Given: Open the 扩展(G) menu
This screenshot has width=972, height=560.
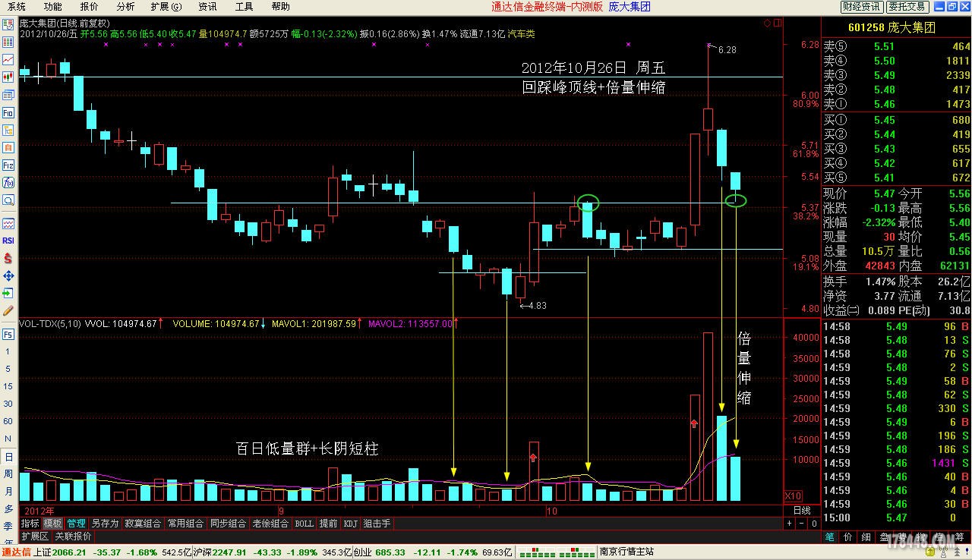Looking at the screenshot, I should [x=166, y=7].
